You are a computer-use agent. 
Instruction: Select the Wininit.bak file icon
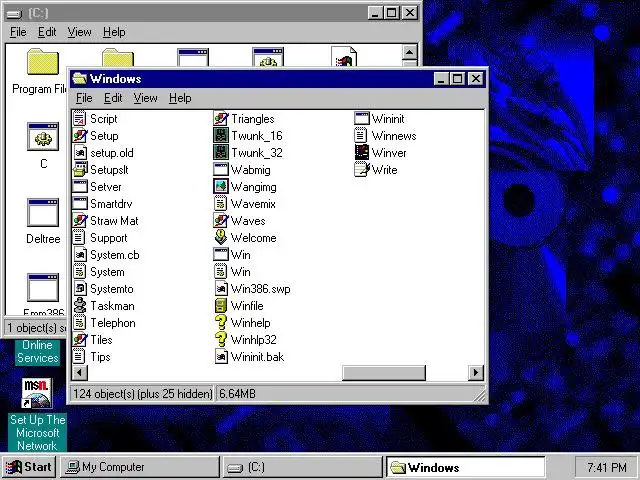[x=221, y=357]
